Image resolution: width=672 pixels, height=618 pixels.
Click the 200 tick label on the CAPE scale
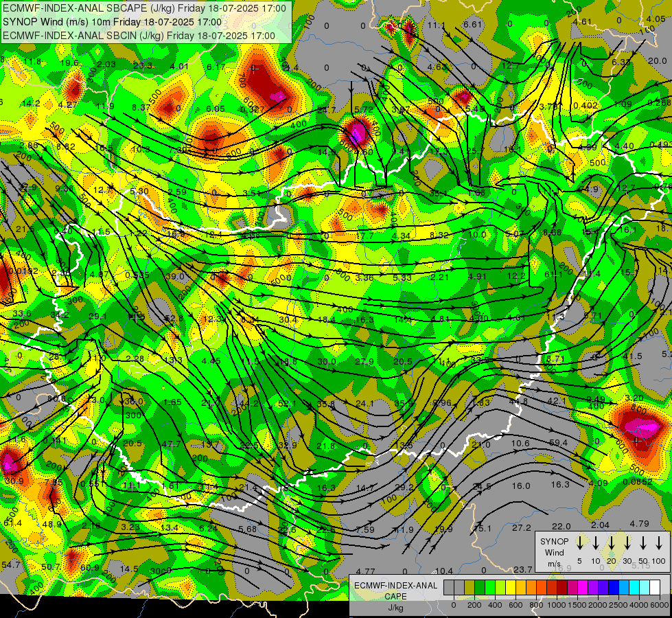(x=474, y=605)
